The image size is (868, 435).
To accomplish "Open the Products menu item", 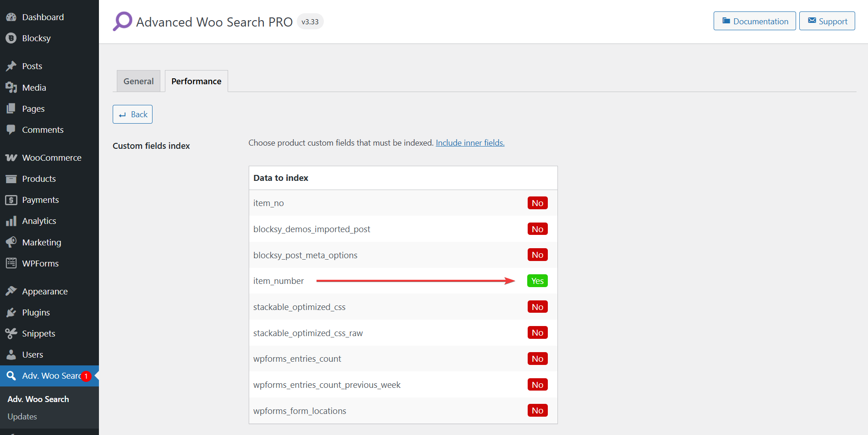I will pos(49,179).
